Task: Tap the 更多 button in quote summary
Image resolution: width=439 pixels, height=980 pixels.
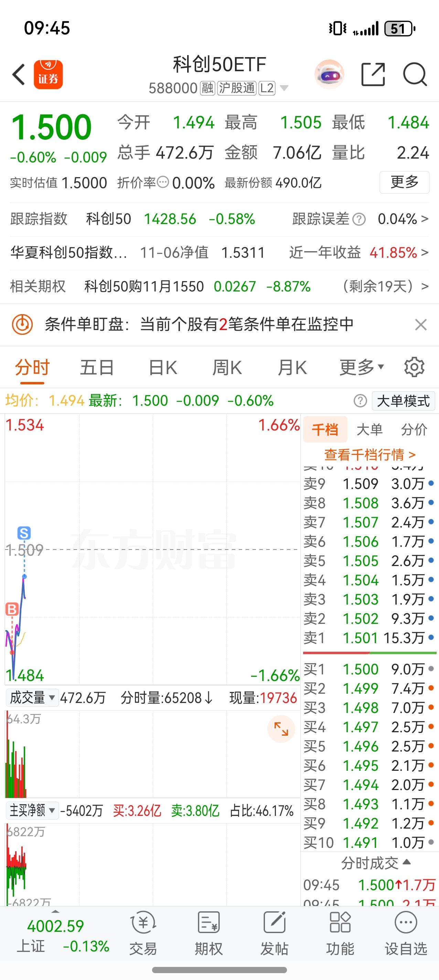Action: 404,182
